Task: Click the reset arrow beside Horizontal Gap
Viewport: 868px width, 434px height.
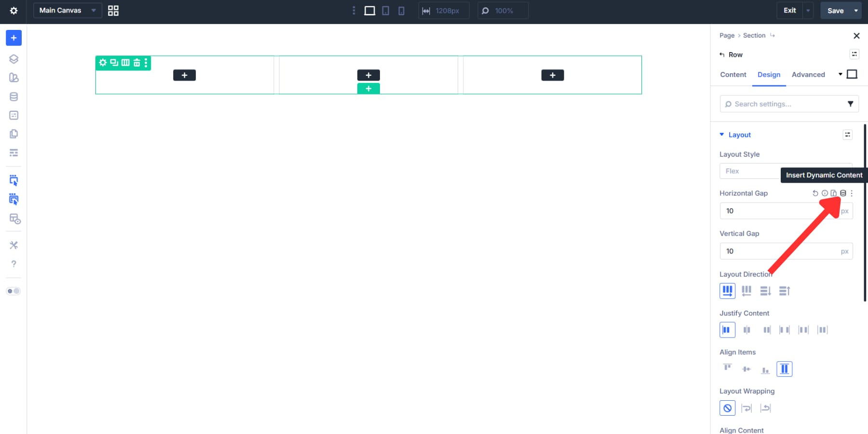Action: coord(815,193)
